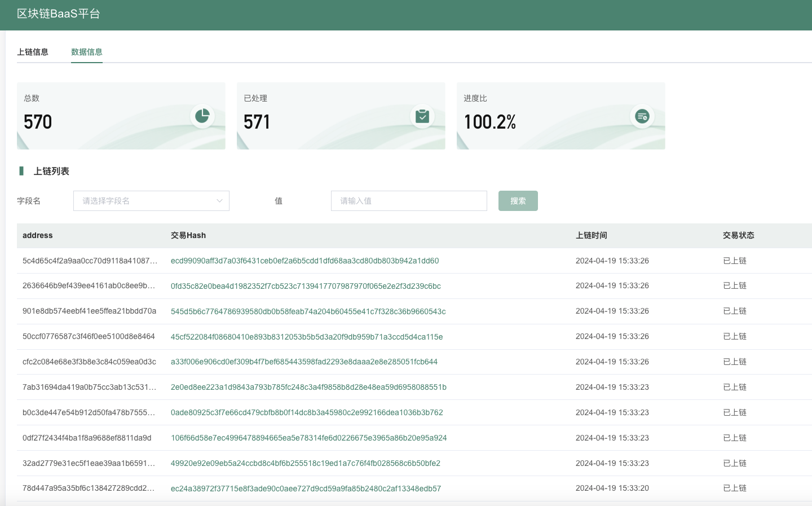Select address 78d447a95a35bf6c138427289cdd2…
This screenshot has width=812, height=506.
coord(89,489)
